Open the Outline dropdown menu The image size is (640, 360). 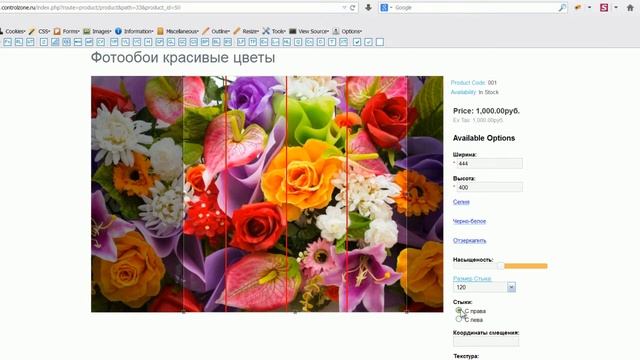coord(216,31)
